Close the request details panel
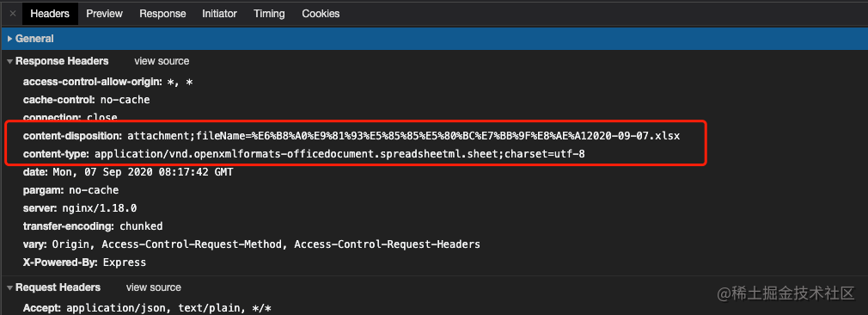 coord(12,13)
